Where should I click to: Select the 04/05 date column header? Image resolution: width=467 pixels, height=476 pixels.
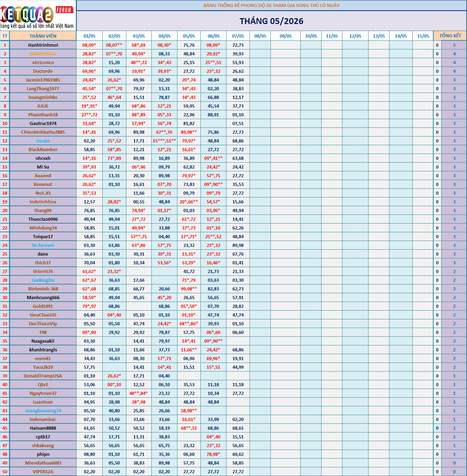click(x=165, y=36)
